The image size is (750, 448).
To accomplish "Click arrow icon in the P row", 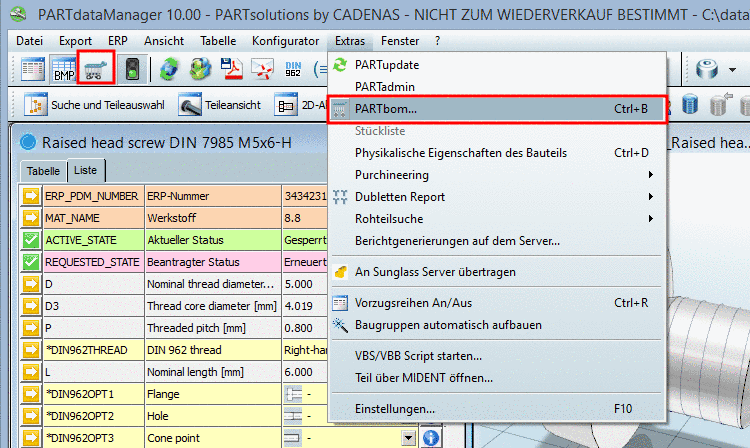I will (31, 328).
